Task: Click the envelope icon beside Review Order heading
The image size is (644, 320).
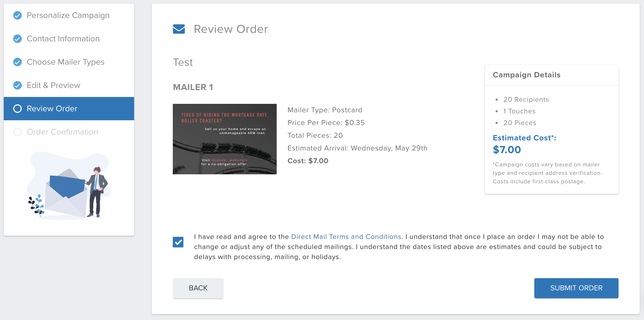Action: (x=179, y=29)
